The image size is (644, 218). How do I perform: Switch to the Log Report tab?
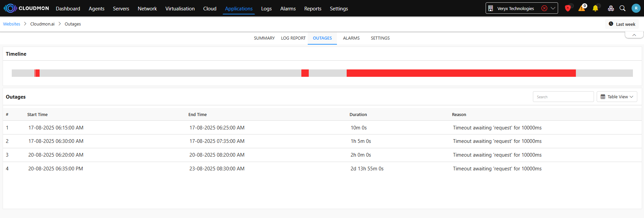[x=293, y=38]
